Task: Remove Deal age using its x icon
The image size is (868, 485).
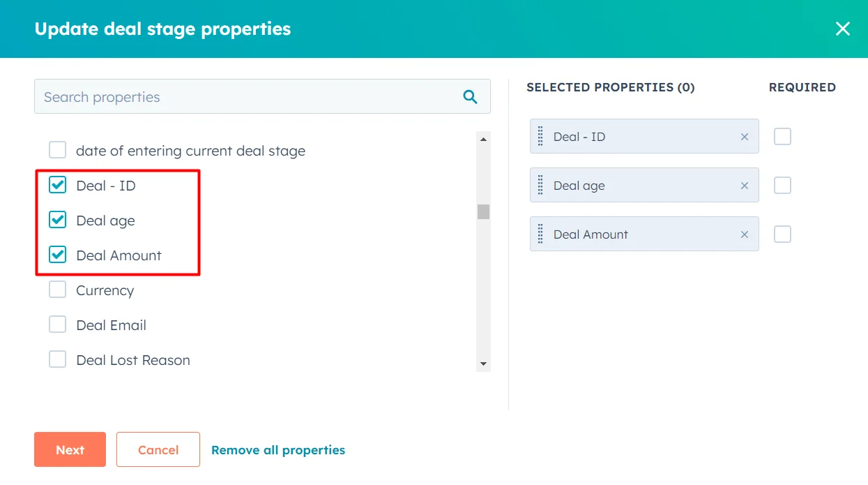Action: click(744, 185)
